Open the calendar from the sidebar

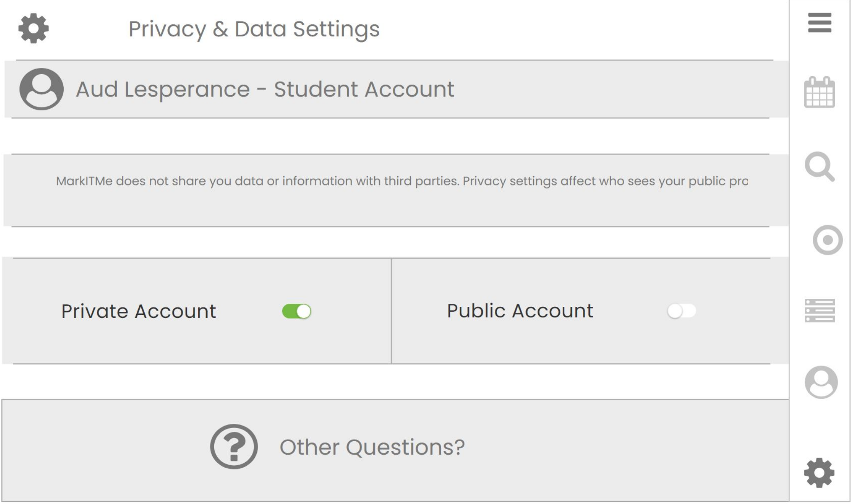[x=819, y=92]
